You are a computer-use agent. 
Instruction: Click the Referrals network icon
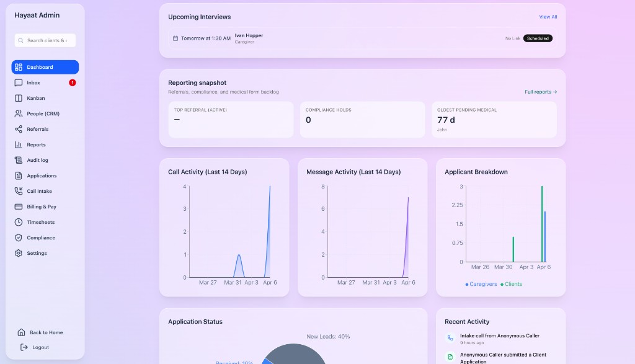pyautogui.click(x=20, y=129)
